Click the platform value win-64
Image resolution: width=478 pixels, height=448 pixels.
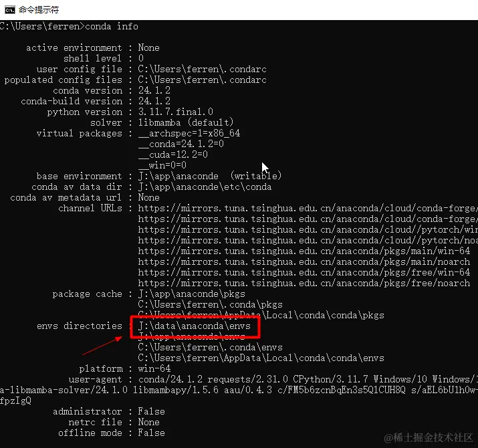click(x=154, y=368)
